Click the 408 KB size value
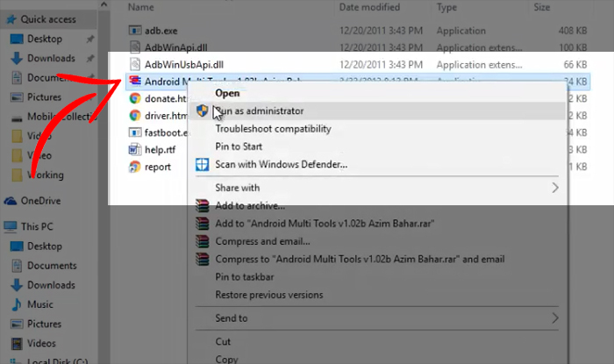Image resolution: width=614 pixels, height=364 pixels. click(x=573, y=31)
